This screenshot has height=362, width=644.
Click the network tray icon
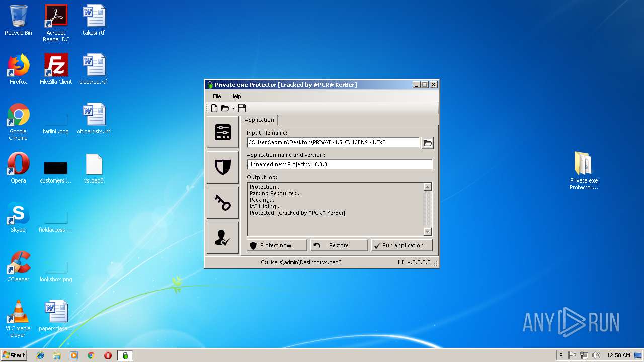584,355
